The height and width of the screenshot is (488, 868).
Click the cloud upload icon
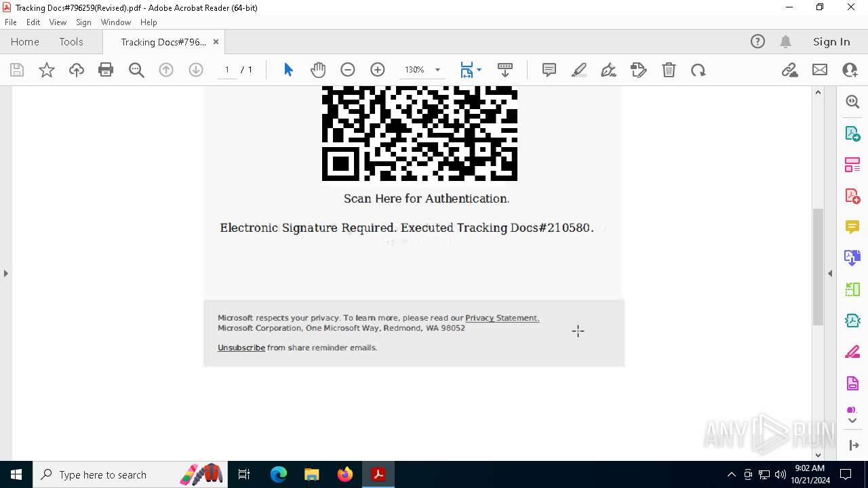(77, 70)
